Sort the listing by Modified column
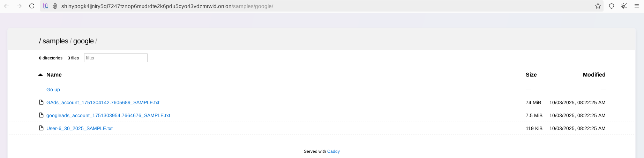 [x=594, y=75]
